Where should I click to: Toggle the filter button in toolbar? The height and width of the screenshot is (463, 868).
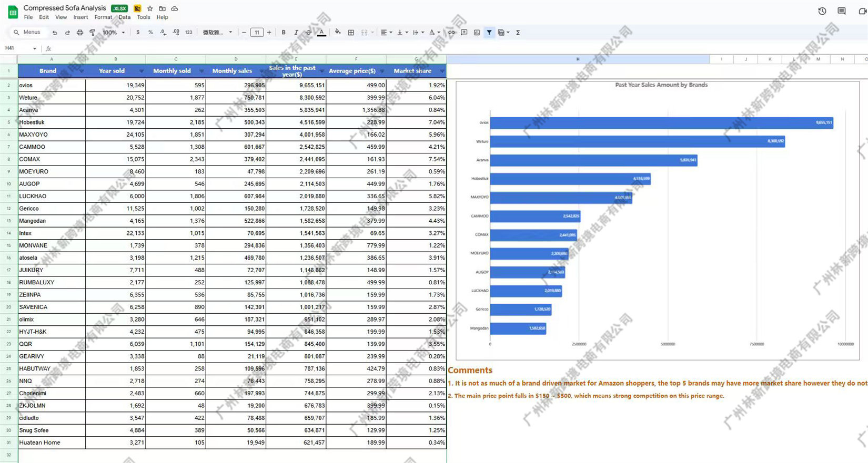(x=489, y=33)
